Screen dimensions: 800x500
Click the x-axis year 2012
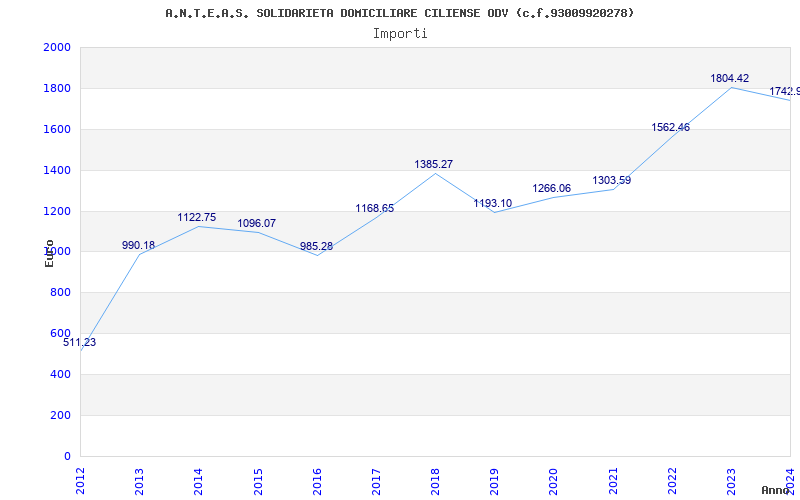pyautogui.click(x=80, y=481)
